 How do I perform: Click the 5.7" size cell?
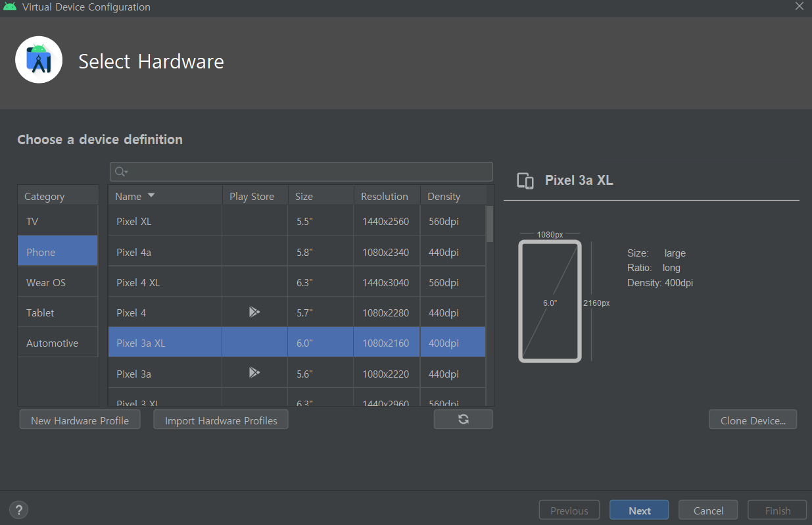(x=321, y=312)
